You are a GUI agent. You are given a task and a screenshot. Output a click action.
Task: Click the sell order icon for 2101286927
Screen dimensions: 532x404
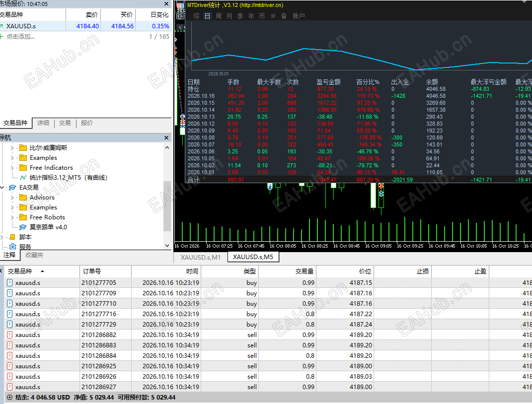coord(10,387)
